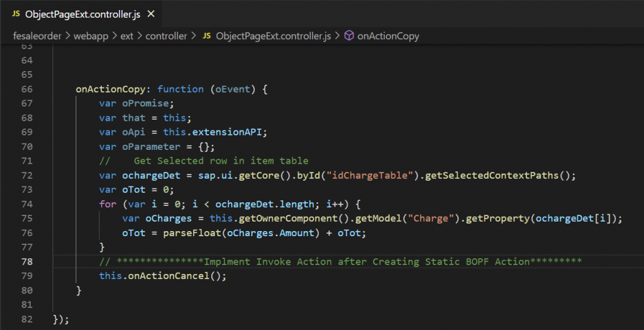644x330 pixels.
Task: Click the onActionCopy function name on line 66
Action: [111, 89]
